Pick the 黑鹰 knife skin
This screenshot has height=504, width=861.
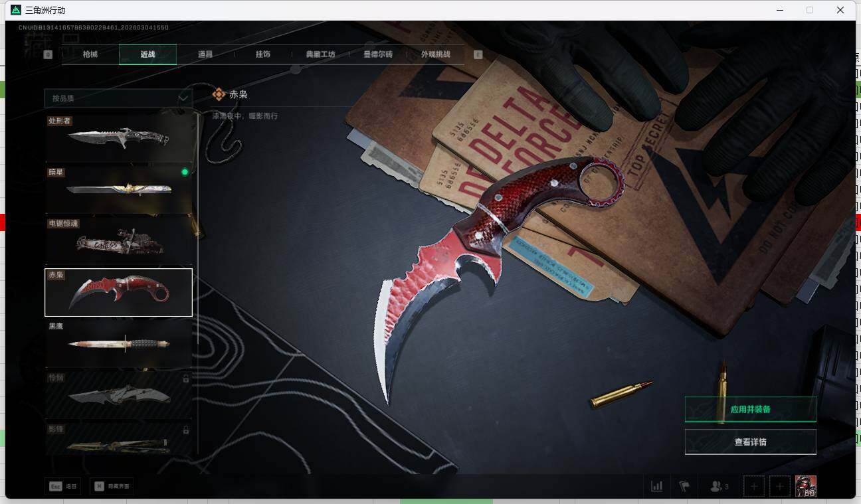coord(118,343)
